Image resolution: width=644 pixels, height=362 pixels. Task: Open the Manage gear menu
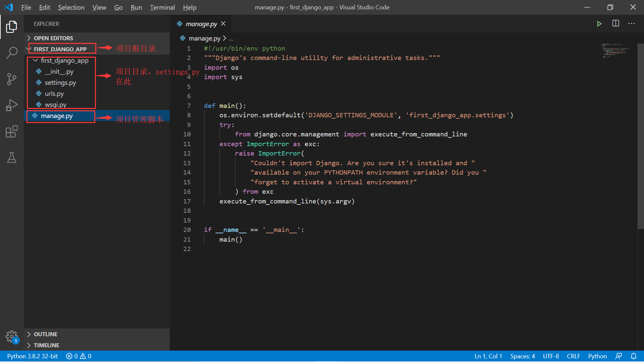coord(12,337)
